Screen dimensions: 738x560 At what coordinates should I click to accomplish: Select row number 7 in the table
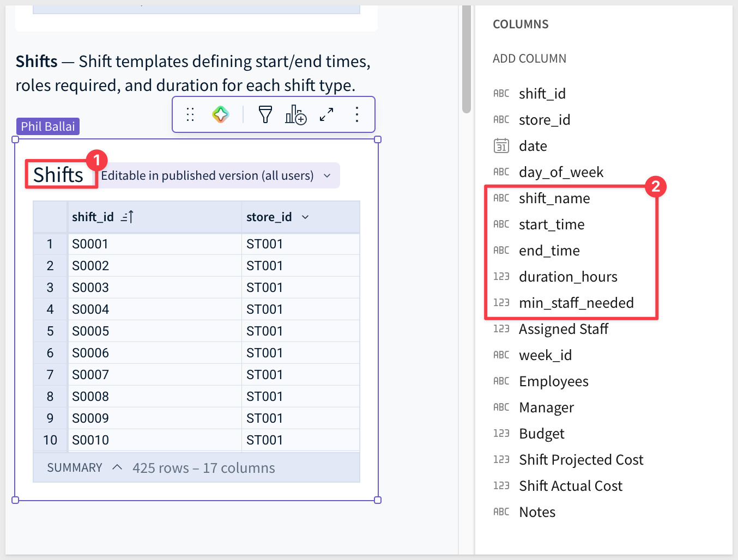point(50,375)
